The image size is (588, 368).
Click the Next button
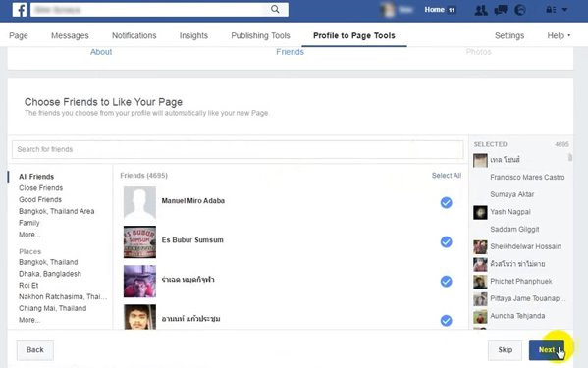click(x=547, y=350)
